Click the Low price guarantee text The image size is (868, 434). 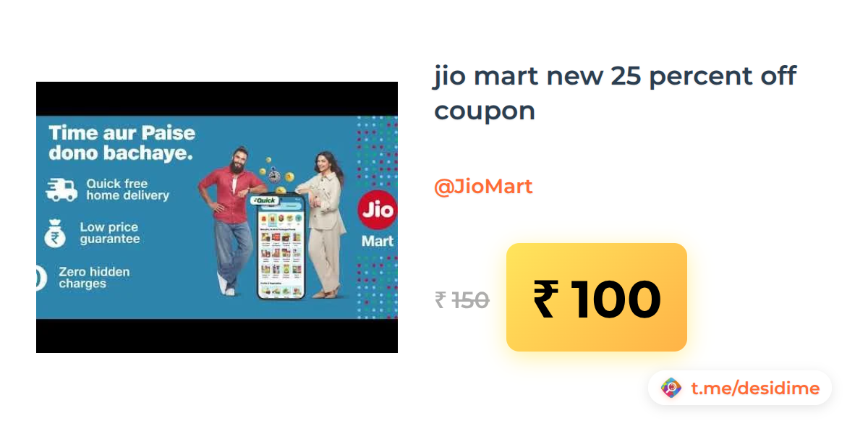click(110, 233)
